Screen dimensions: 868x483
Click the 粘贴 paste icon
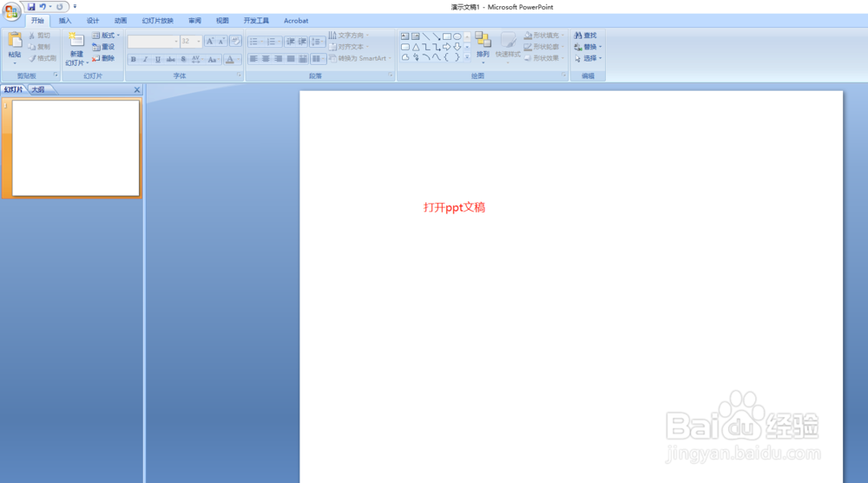15,40
